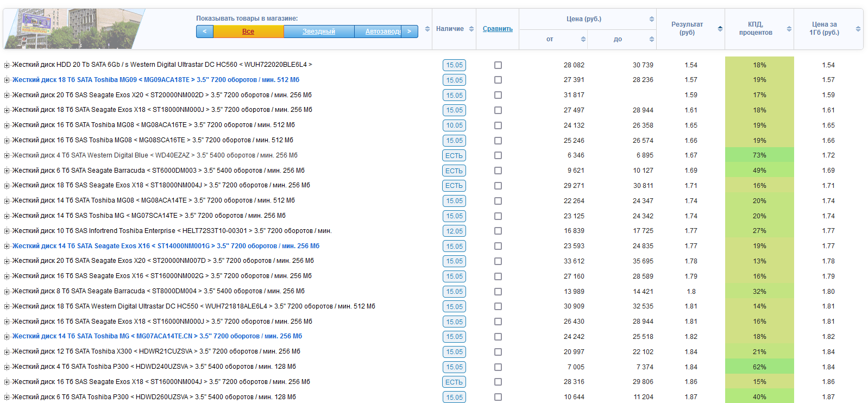Click 10.05 availability badge for Toshiba MG08ACA16TE
Viewport: 868px width, 403px height.
454,125
